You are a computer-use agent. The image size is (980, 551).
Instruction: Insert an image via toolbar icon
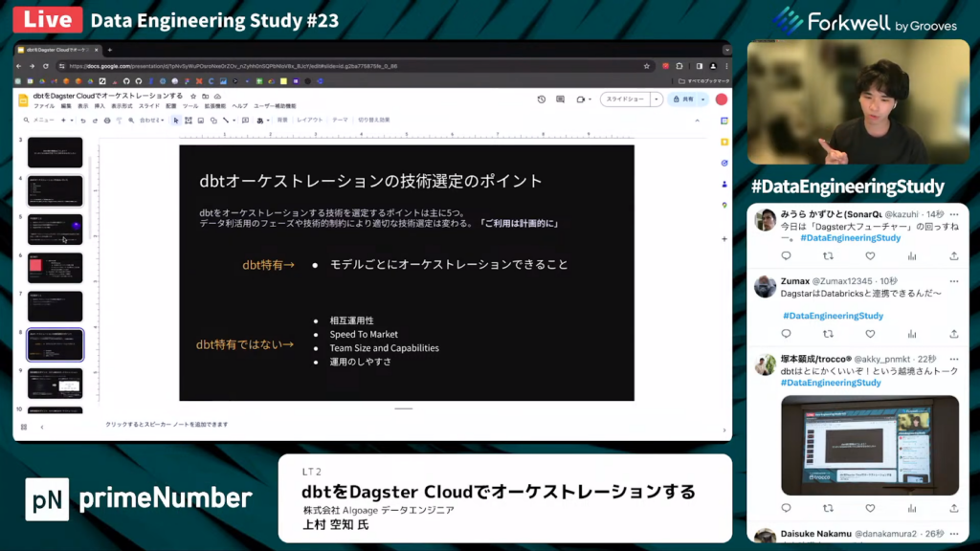[203, 121]
